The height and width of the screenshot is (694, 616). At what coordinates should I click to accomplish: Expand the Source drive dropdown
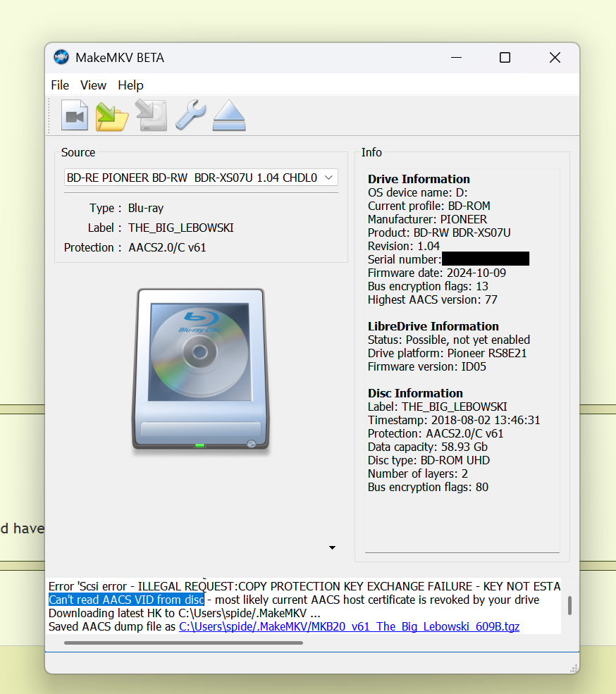201,178
